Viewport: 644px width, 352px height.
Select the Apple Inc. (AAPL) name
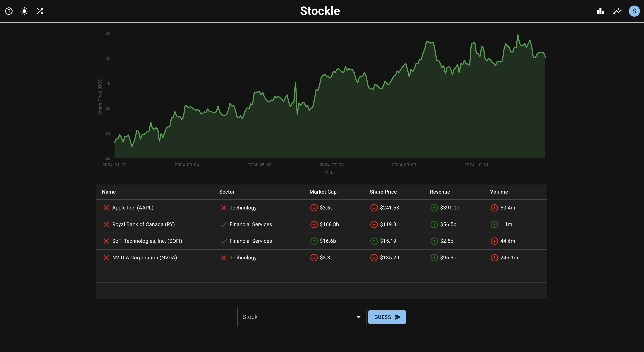pyautogui.click(x=133, y=208)
